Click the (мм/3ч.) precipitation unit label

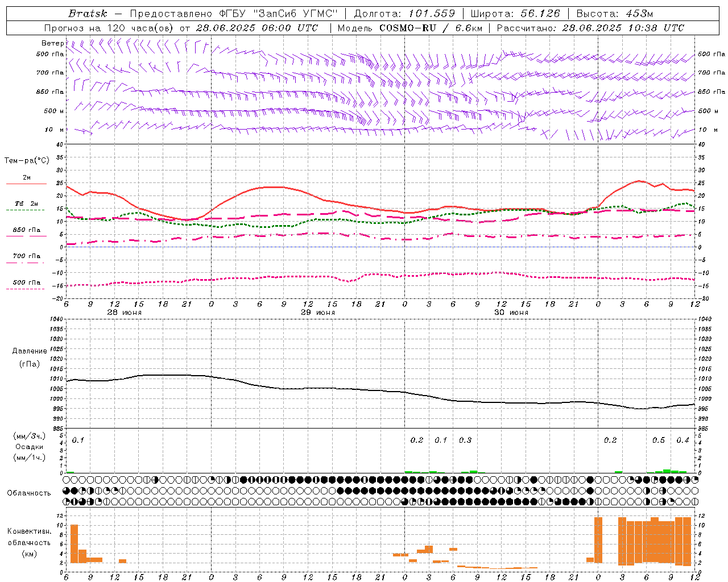coord(30,436)
